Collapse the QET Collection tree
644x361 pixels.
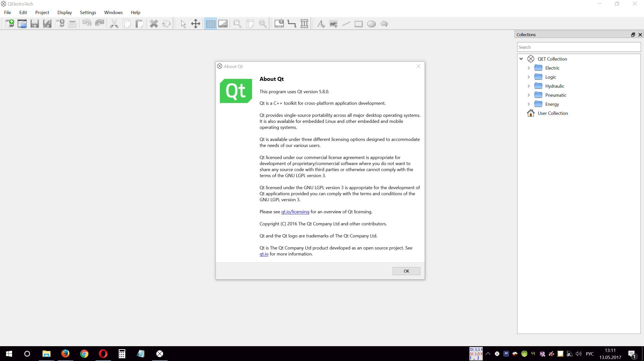521,59
